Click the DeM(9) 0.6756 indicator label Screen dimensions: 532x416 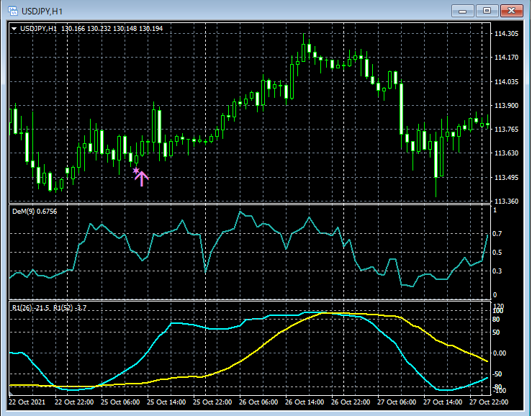pyautogui.click(x=34, y=211)
